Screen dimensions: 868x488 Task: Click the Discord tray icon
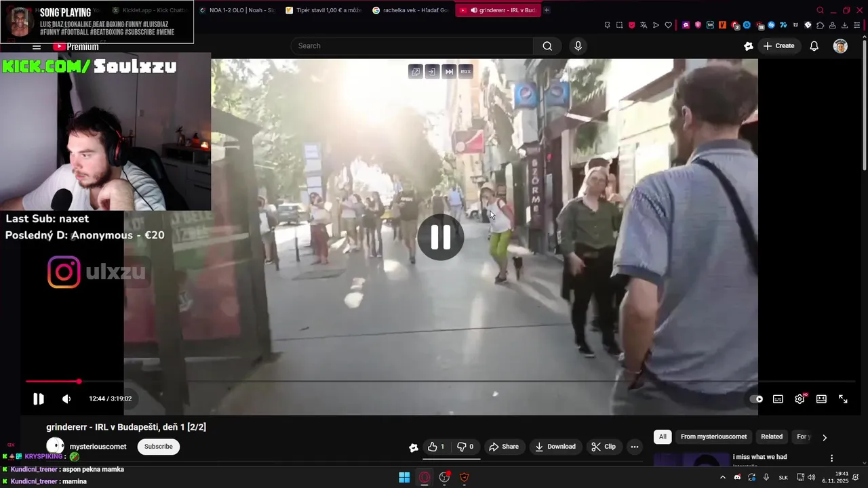click(737, 477)
